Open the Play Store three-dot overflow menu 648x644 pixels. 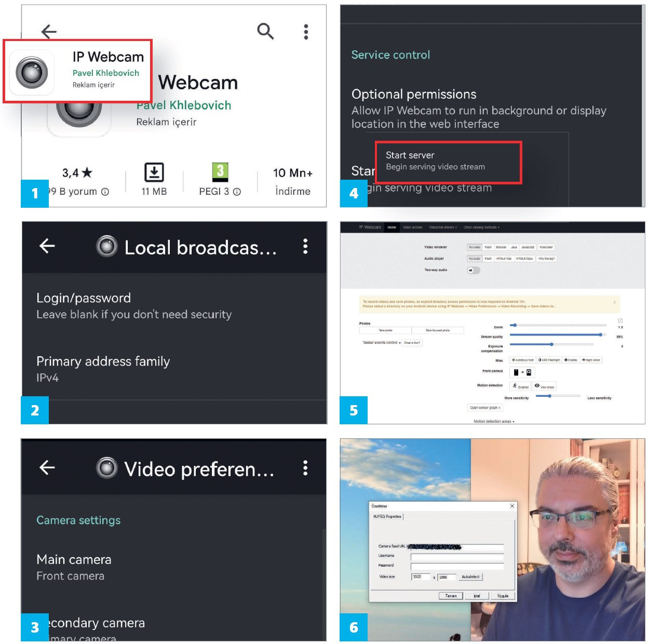[x=306, y=32]
